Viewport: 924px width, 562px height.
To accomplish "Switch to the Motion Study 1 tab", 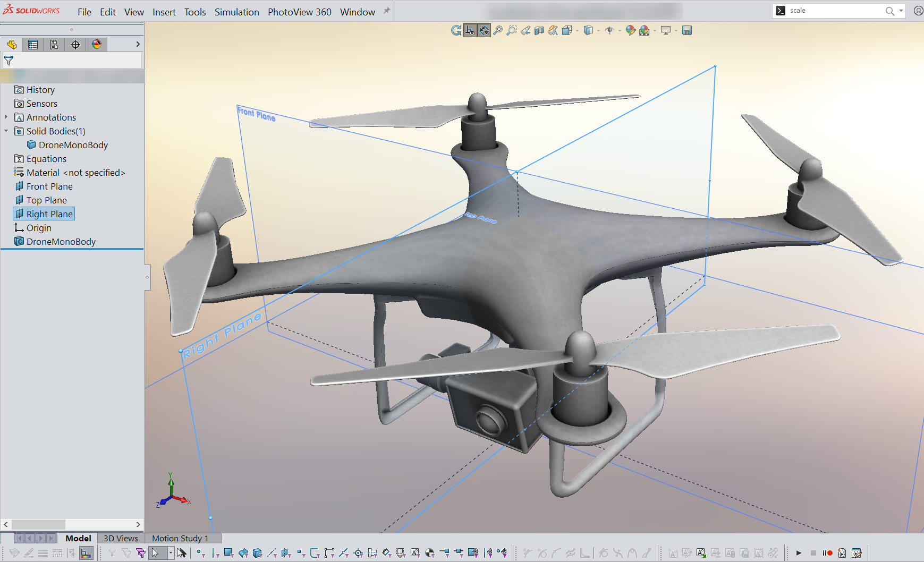I will pos(180,538).
